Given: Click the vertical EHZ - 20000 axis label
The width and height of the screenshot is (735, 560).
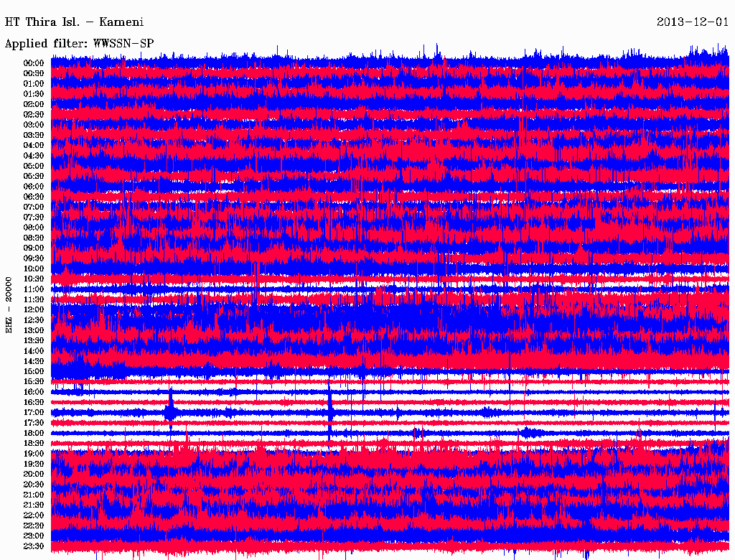Looking at the screenshot, I should click(x=9, y=304).
